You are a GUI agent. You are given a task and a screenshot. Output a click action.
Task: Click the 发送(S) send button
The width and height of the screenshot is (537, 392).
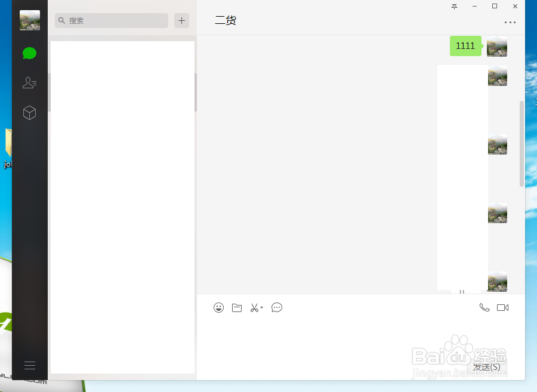pyautogui.click(x=487, y=367)
